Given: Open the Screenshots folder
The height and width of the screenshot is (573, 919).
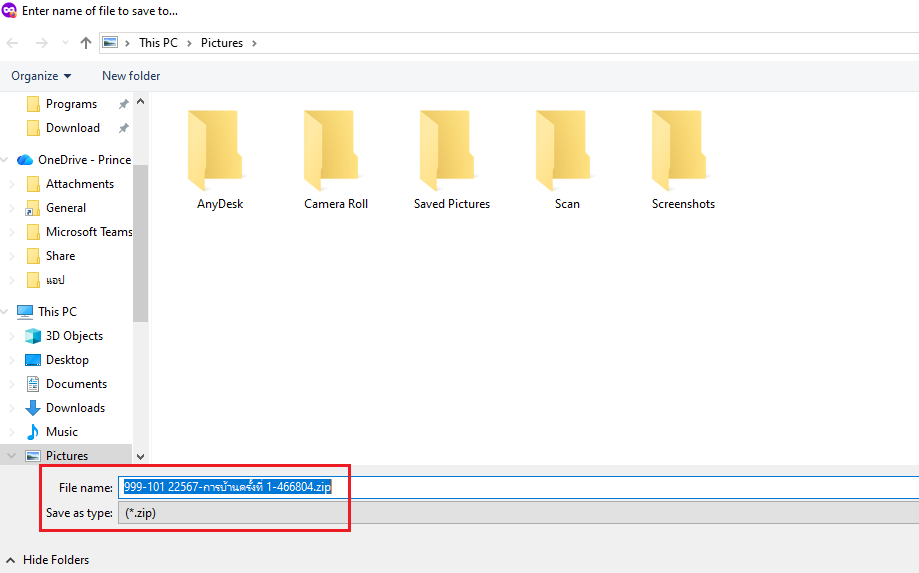Looking at the screenshot, I should point(683,159).
